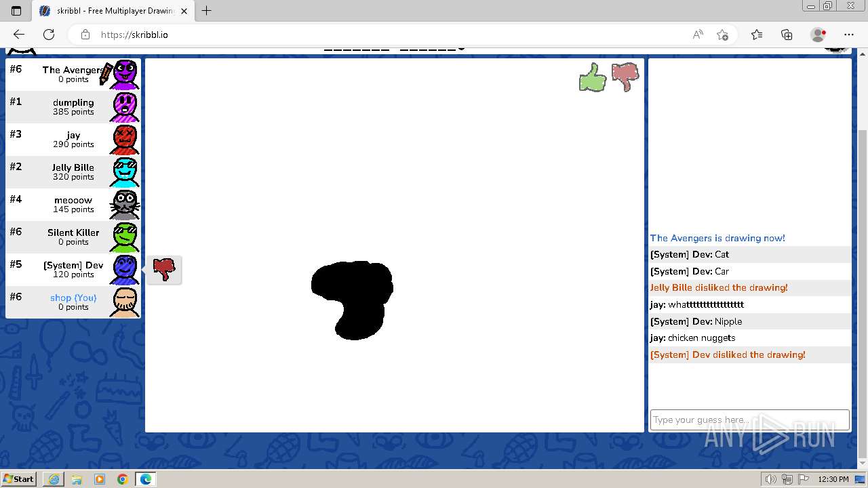Viewport: 868px width, 488px height.
Task: Click Silent Killer's green avatar
Action: click(125, 237)
